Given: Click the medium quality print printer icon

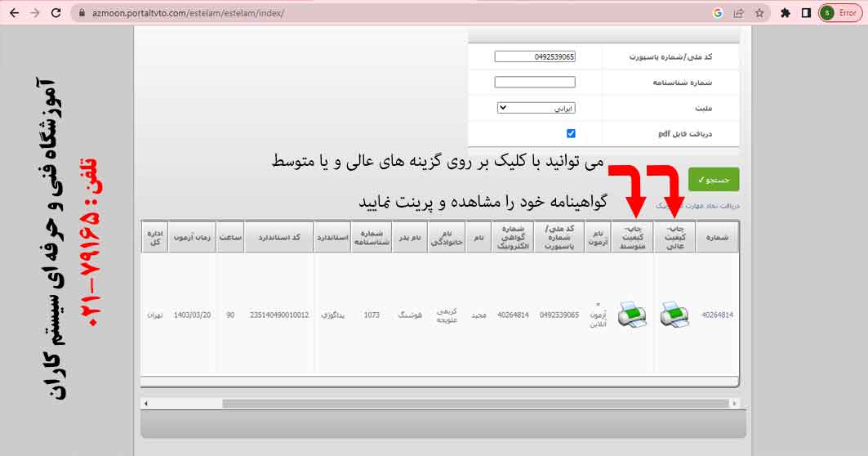Looking at the screenshot, I should click(632, 315).
